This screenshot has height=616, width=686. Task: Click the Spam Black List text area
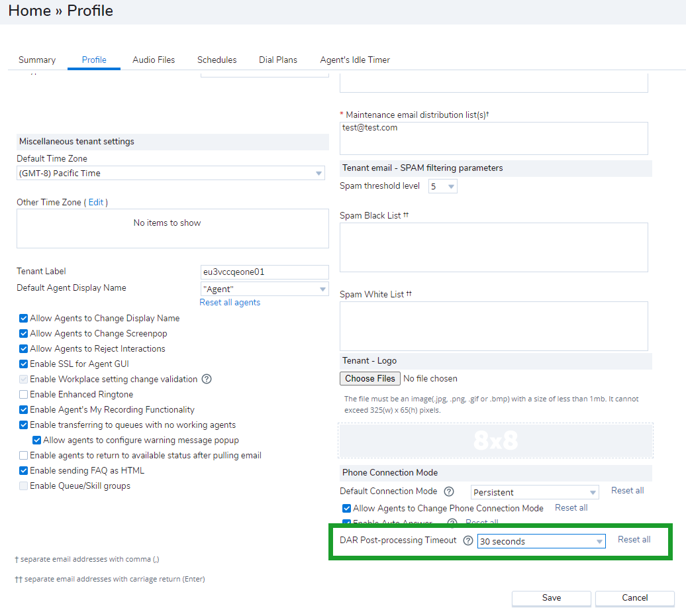[493, 247]
